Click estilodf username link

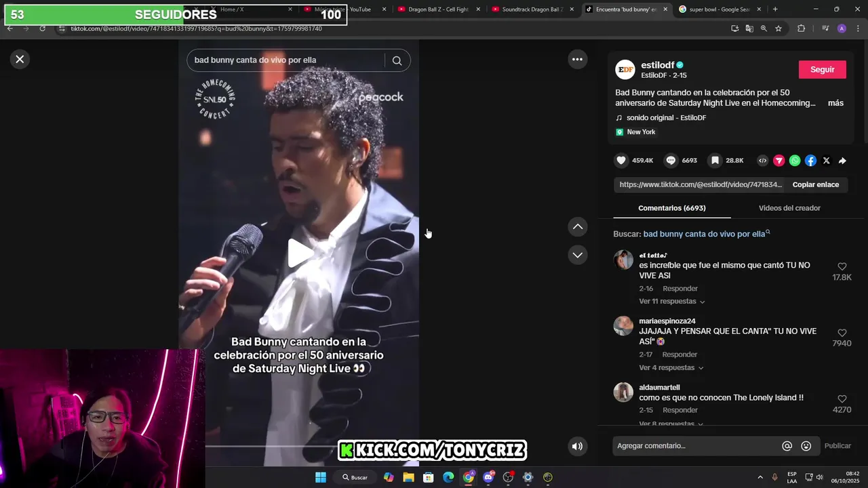tap(658, 65)
